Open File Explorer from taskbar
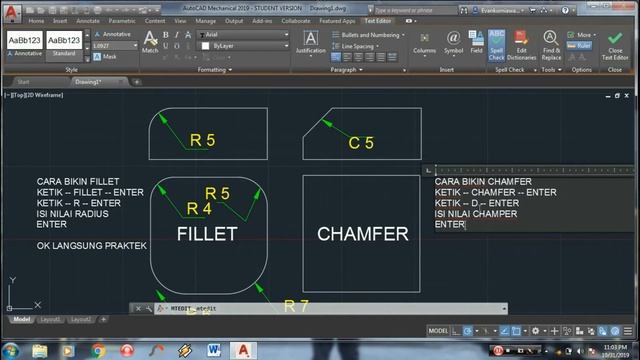This screenshot has width=640, height=360. 40,351
